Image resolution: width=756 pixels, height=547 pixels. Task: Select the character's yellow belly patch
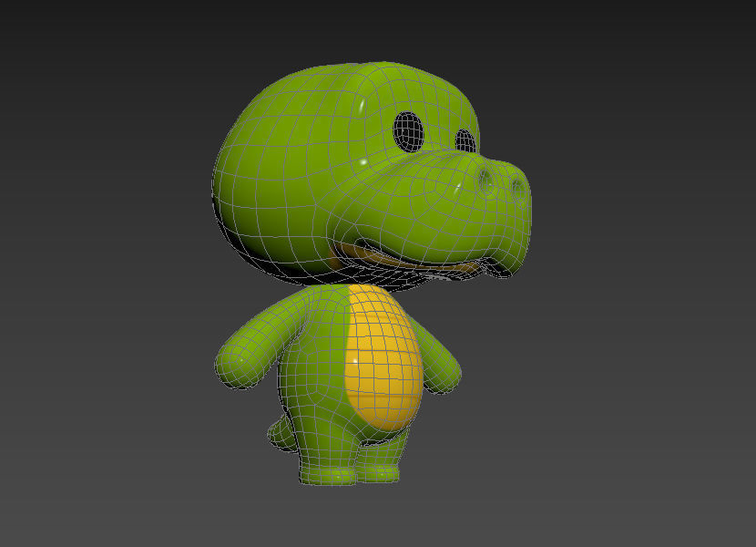click(383, 357)
